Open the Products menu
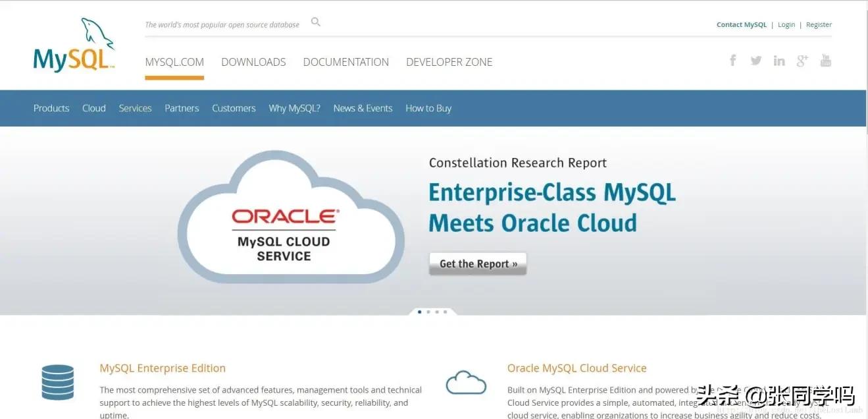 click(51, 108)
